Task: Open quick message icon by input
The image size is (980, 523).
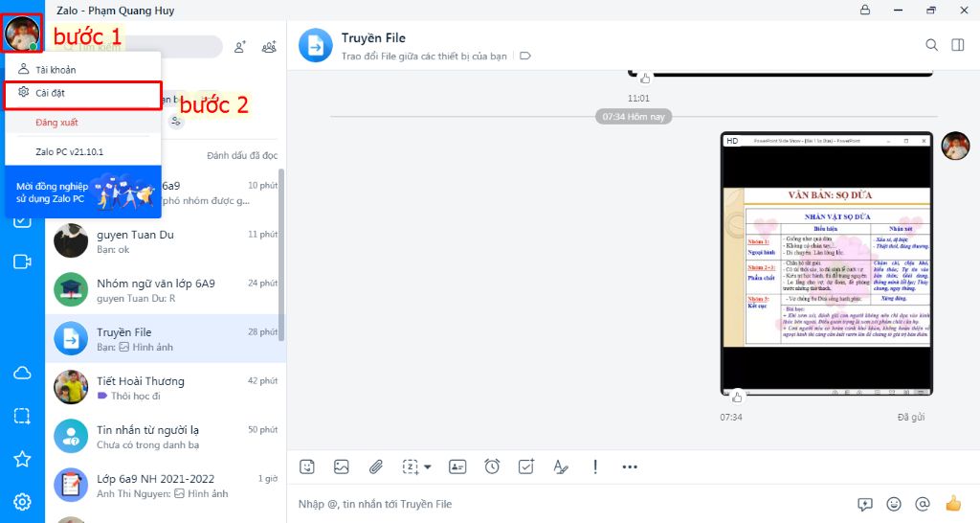Action: 865,504
